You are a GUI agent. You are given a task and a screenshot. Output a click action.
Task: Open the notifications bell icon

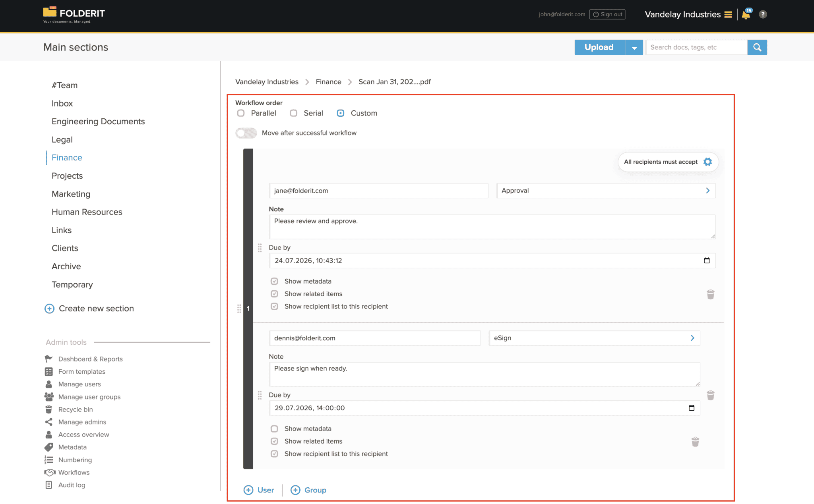[746, 14]
